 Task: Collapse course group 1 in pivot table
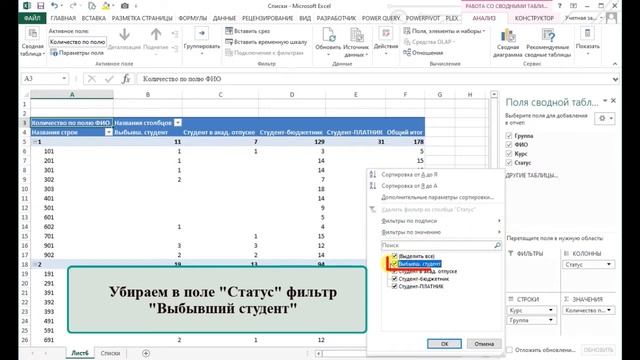tap(34, 142)
